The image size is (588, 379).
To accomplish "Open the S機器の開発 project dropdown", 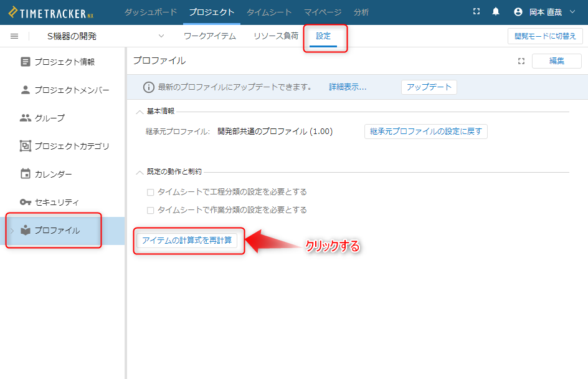I will pos(161,36).
